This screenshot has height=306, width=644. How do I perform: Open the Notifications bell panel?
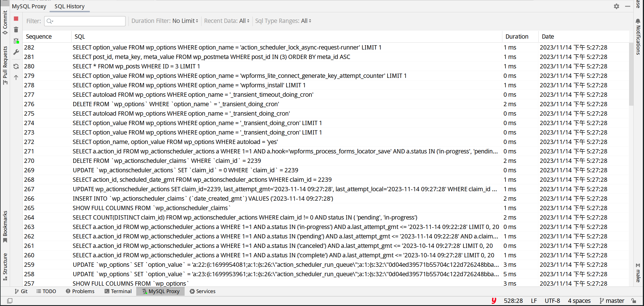tap(638, 36)
